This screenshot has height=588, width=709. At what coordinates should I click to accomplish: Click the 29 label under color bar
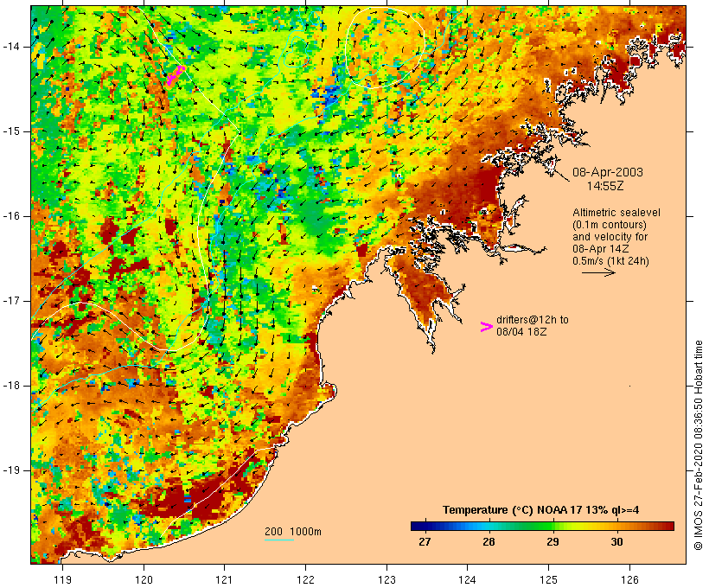click(553, 541)
